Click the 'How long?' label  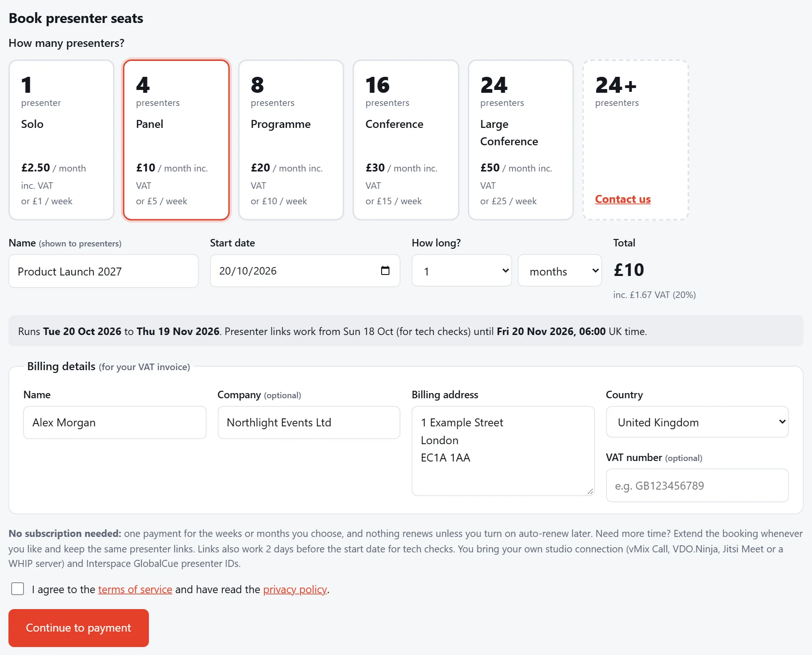point(436,243)
